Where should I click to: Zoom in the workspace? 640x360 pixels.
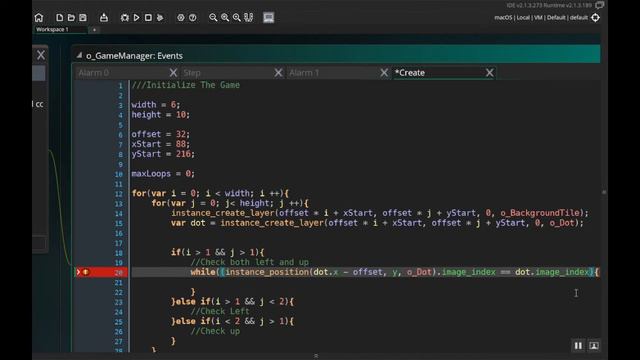pos(225,18)
